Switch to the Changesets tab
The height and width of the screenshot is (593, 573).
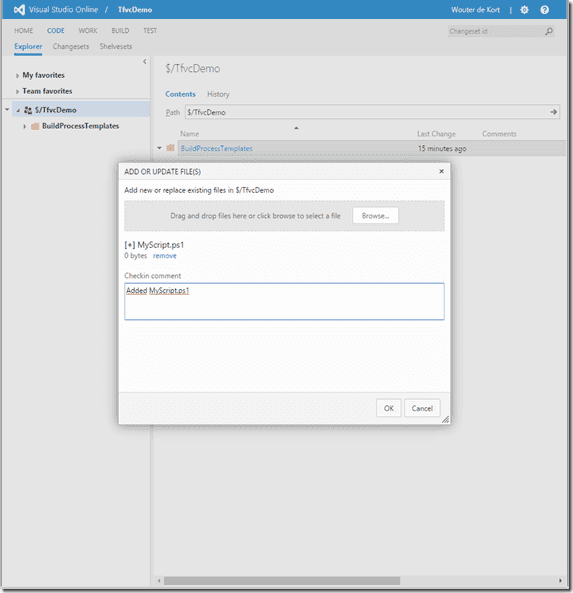[x=71, y=47]
